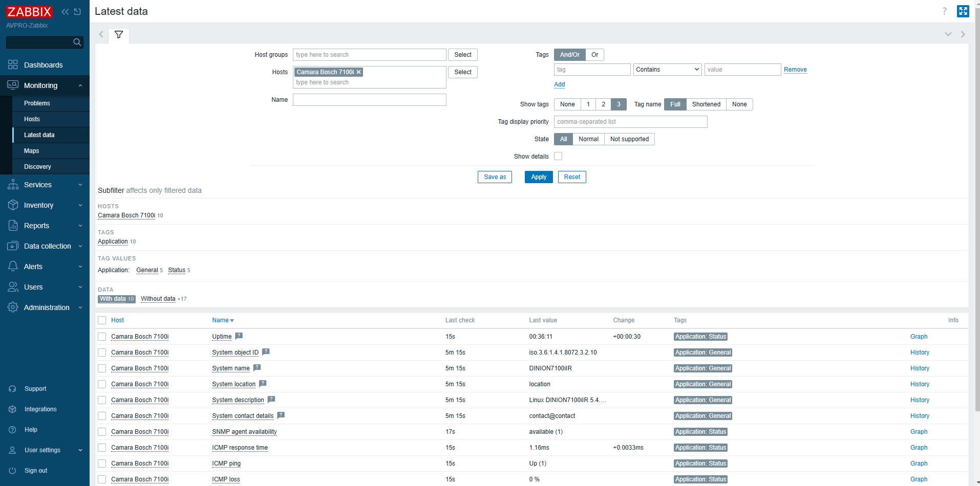Click the Help question icon in sidebar
The width and height of the screenshot is (980, 486).
tap(13, 430)
